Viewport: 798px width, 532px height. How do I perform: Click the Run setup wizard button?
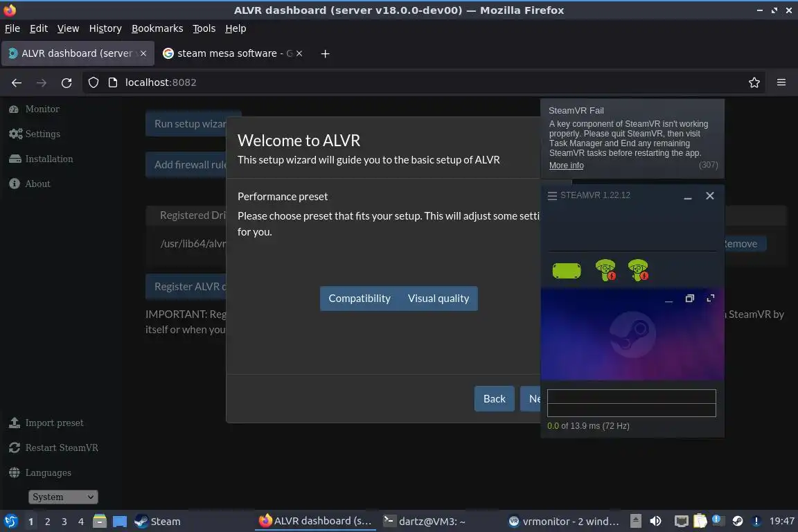(186, 124)
